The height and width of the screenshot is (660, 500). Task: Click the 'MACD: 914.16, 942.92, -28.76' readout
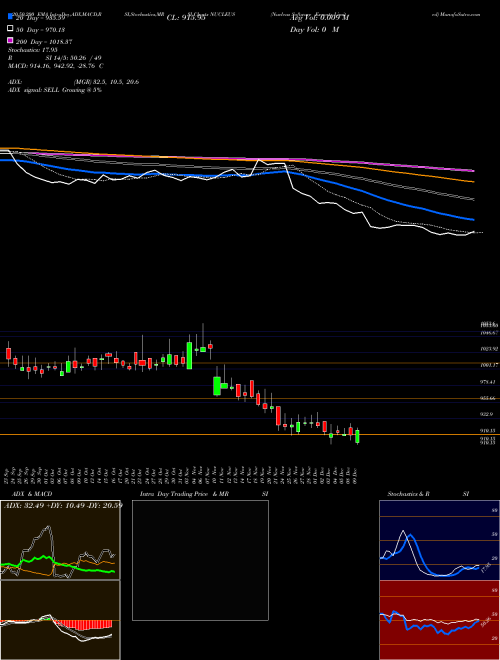pos(53,66)
